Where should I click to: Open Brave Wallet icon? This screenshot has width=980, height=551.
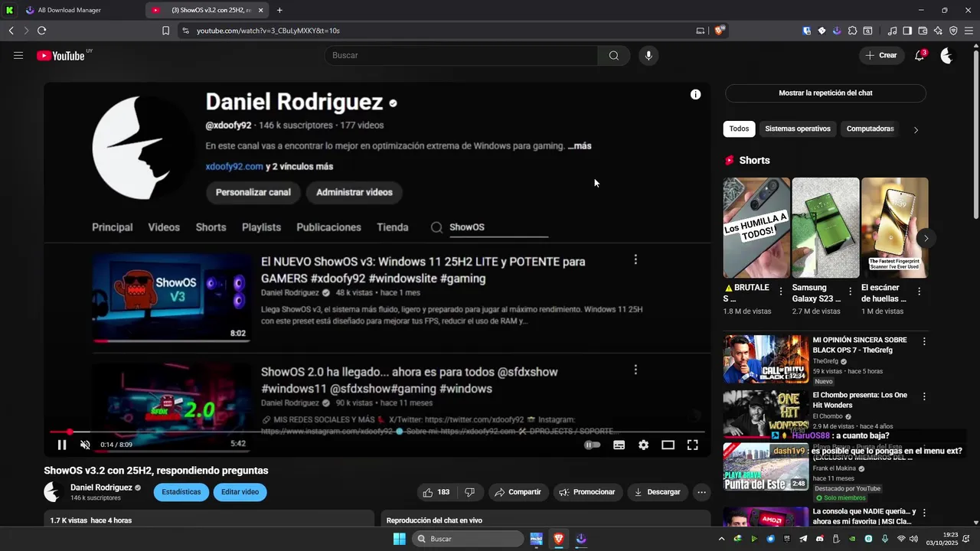pyautogui.click(x=923, y=31)
